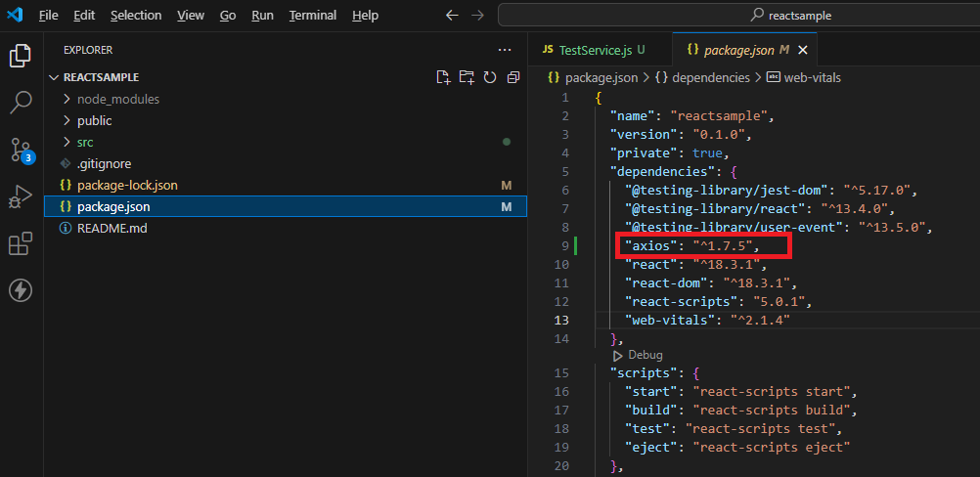Collapse all folders in Explorer
Image resolution: width=980 pixels, height=477 pixels.
click(x=512, y=77)
